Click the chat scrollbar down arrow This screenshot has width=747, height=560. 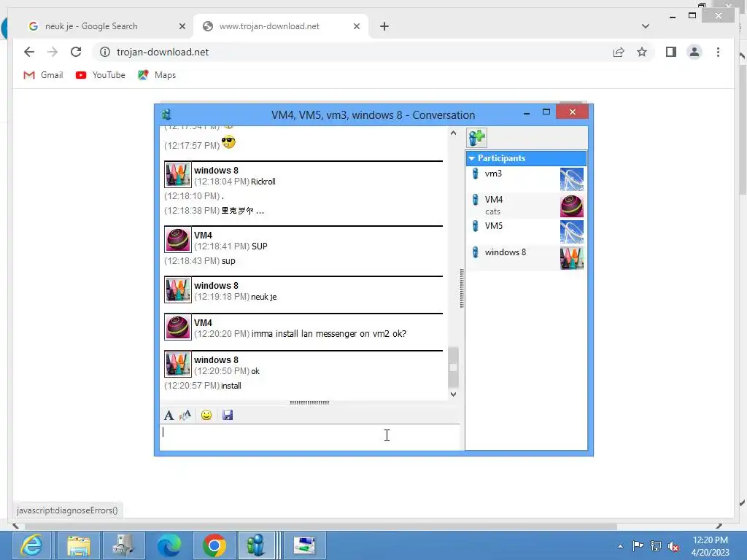coord(454,394)
